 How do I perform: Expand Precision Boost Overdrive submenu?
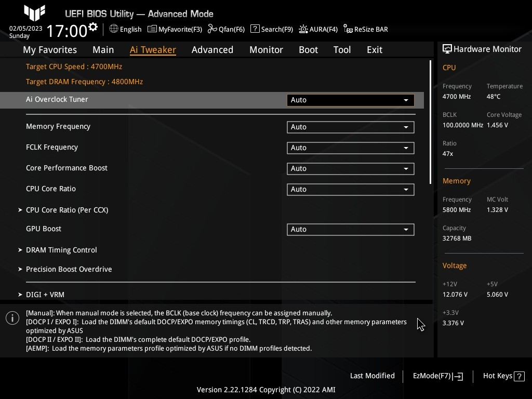pos(69,269)
